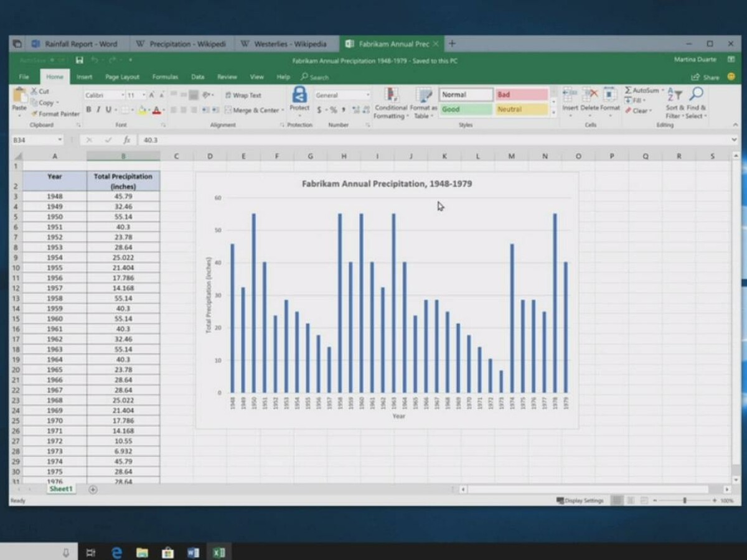The image size is (747, 560).
Task: Click the Increase Font Size icon
Action: click(152, 95)
